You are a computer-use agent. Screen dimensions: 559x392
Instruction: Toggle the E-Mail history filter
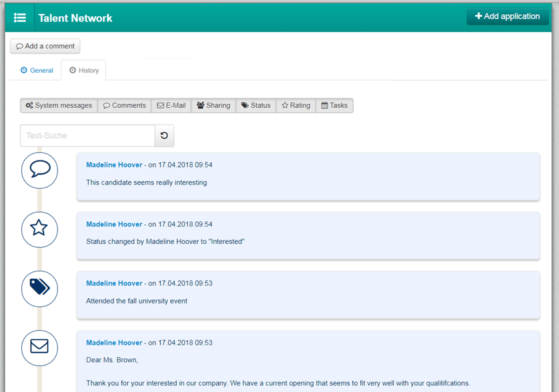tap(171, 106)
